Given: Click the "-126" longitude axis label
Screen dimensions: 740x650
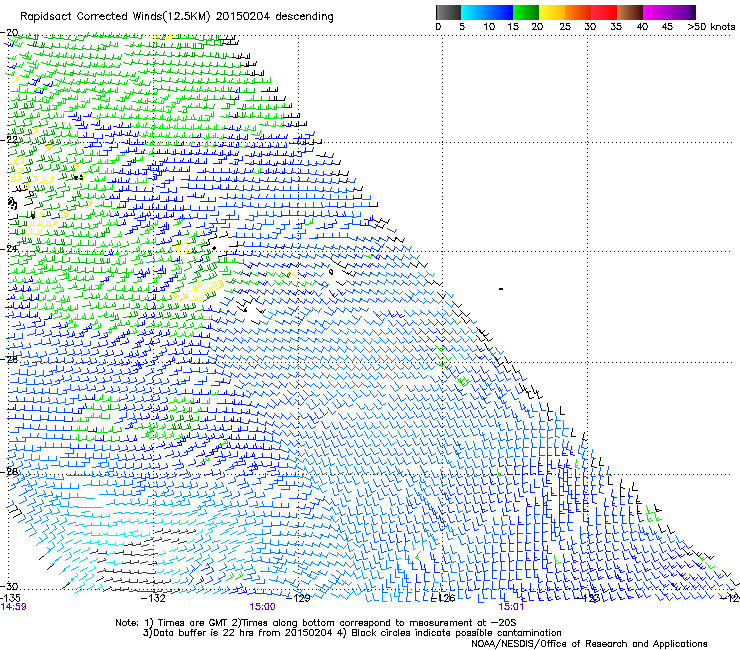Looking at the screenshot, I should point(443,598).
